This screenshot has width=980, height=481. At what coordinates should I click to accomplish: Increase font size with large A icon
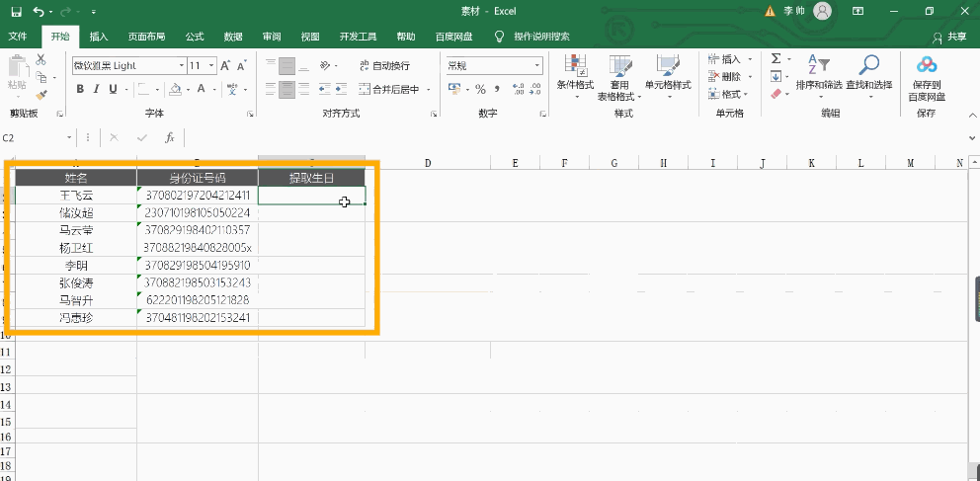[x=225, y=65]
